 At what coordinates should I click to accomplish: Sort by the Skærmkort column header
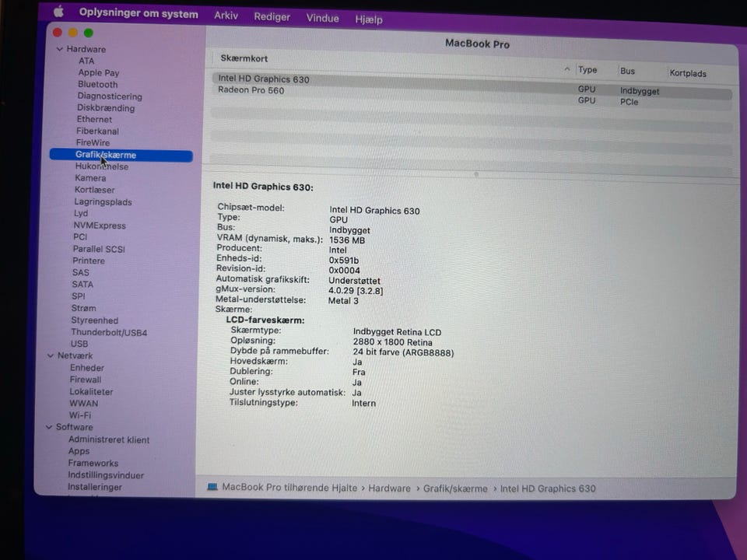point(244,58)
